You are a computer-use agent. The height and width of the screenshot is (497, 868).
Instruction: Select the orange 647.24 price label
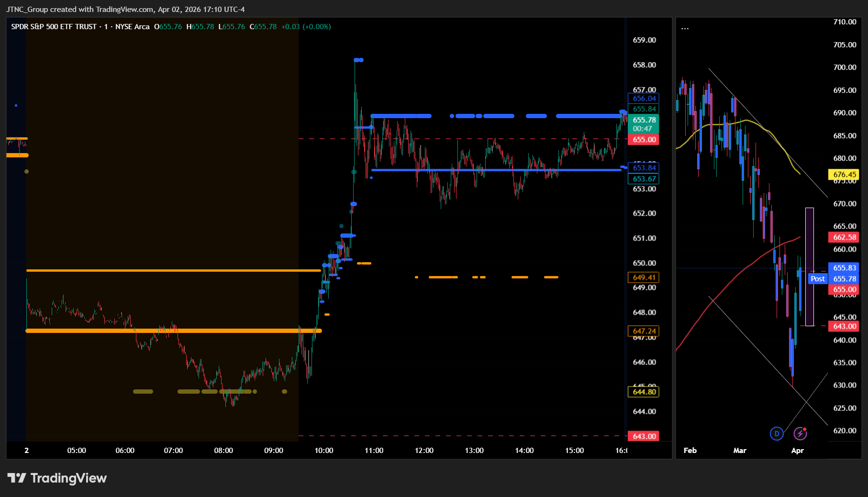644,331
